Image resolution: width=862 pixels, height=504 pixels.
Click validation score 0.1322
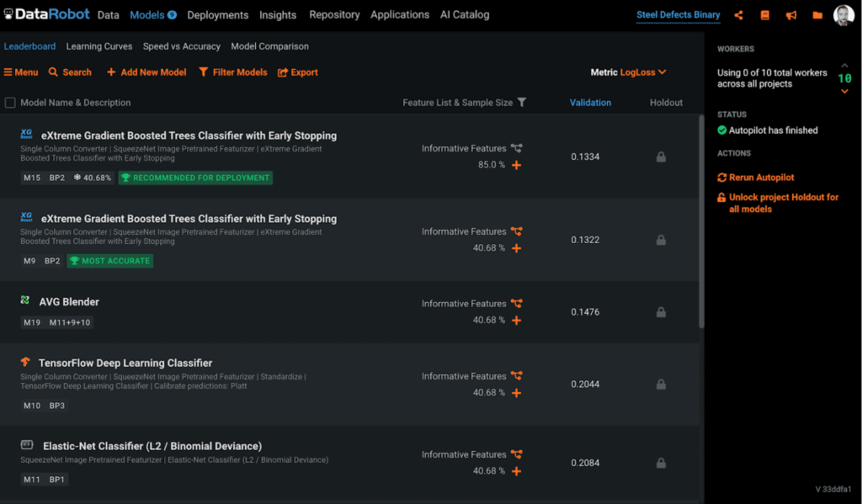pos(585,240)
